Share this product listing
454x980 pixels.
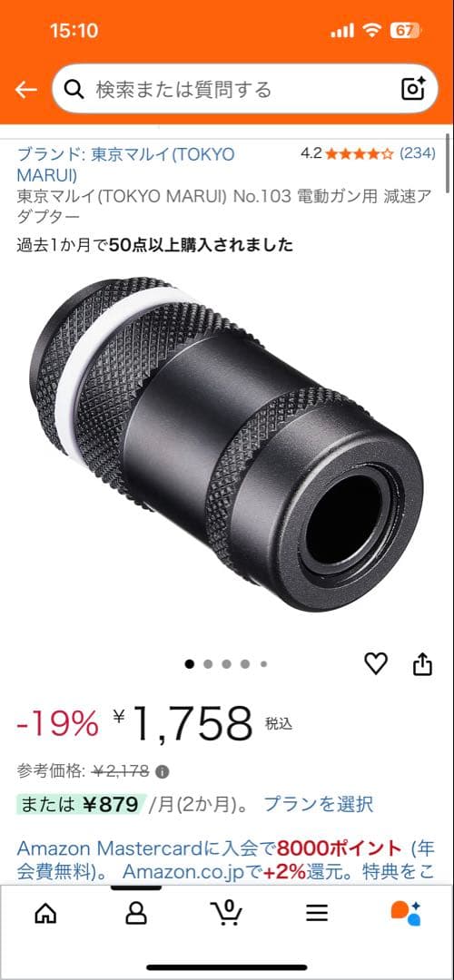(423, 663)
